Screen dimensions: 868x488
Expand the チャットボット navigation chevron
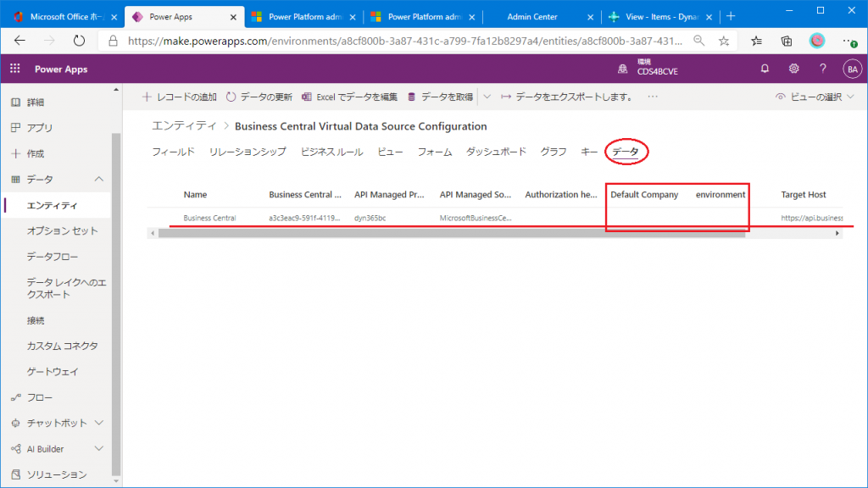[98, 424]
